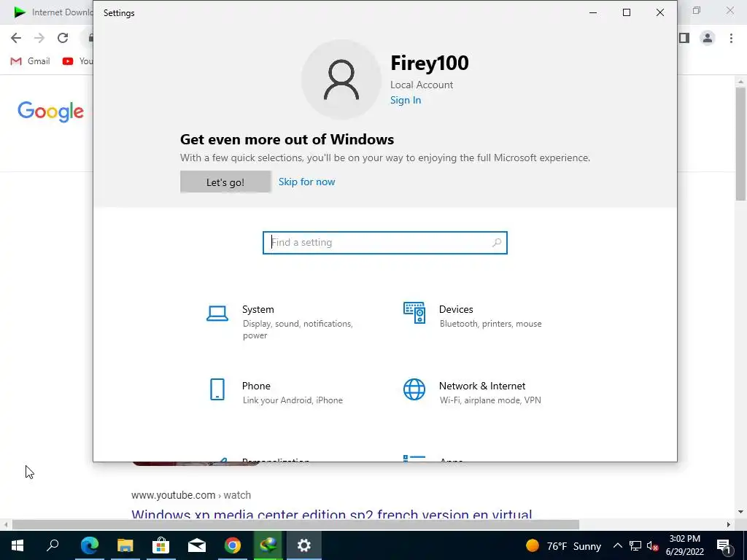This screenshot has width=747, height=560.
Task: Open the YouTube bookmark in Chrome
Action: pos(77,61)
